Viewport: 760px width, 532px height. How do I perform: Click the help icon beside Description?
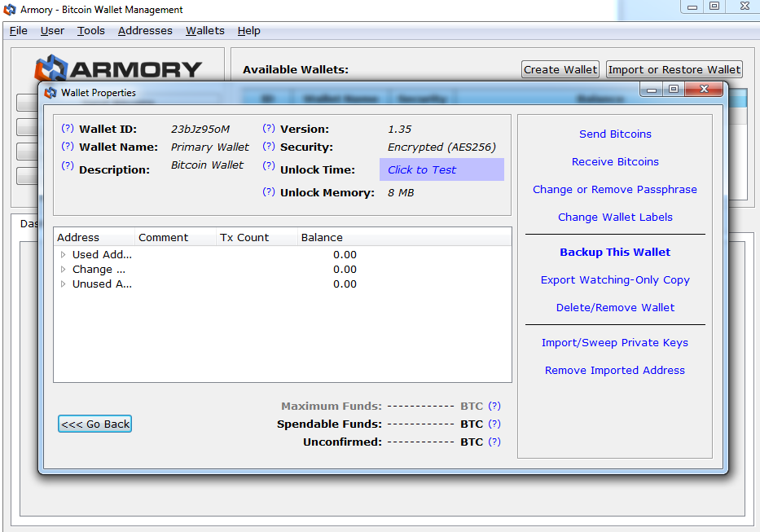(x=68, y=166)
